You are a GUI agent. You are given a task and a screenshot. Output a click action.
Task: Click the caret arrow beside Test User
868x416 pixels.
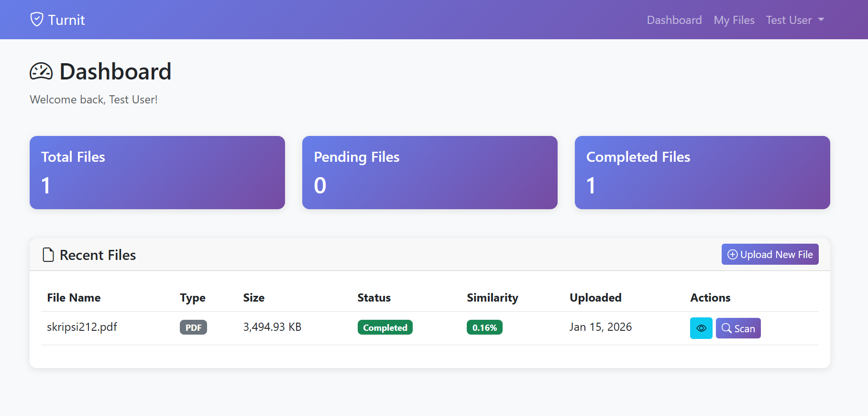tap(821, 20)
